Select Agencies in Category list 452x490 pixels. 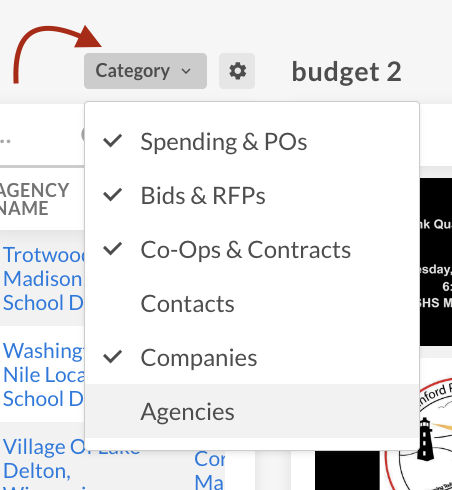coord(252,411)
